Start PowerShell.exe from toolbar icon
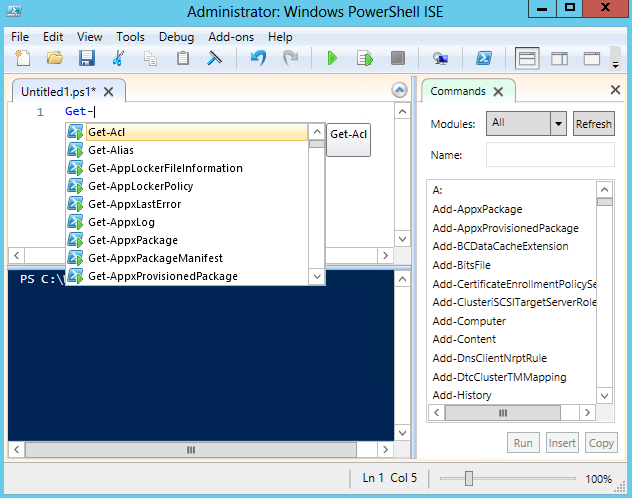 (x=484, y=58)
